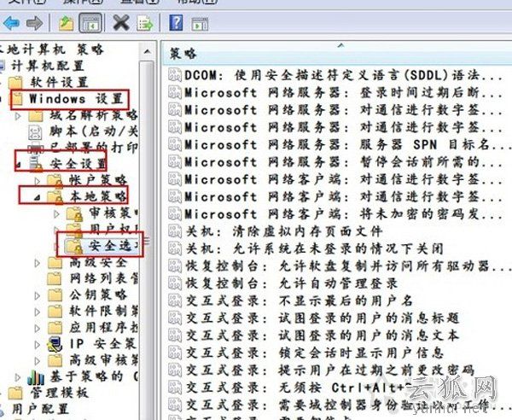Select the 帐户策略 folder
This screenshot has width=512, height=420.
(97, 179)
